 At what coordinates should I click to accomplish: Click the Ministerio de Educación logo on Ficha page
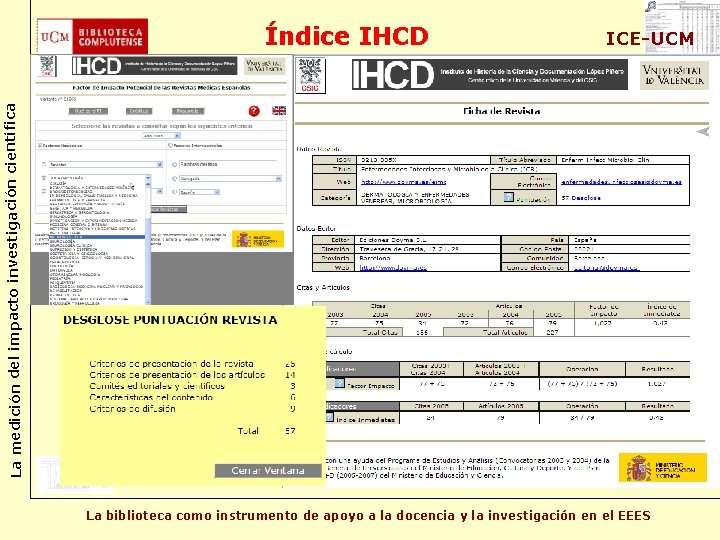(663, 467)
